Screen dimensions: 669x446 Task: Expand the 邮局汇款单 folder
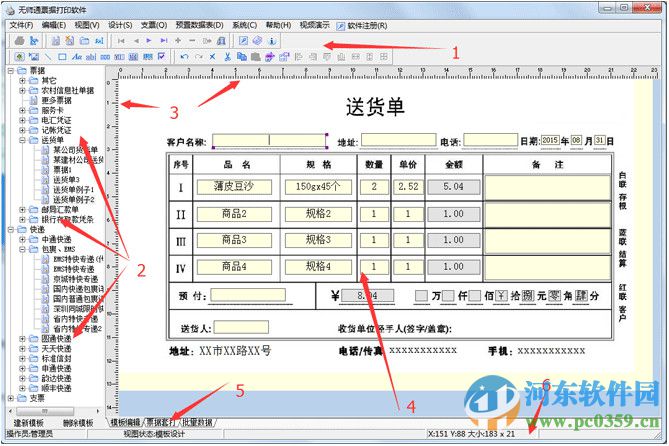tap(22, 210)
